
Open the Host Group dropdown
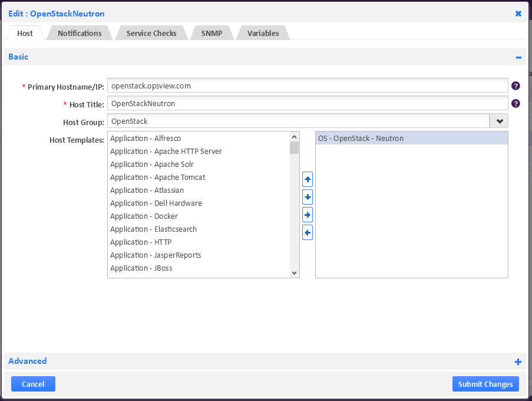tap(499, 121)
